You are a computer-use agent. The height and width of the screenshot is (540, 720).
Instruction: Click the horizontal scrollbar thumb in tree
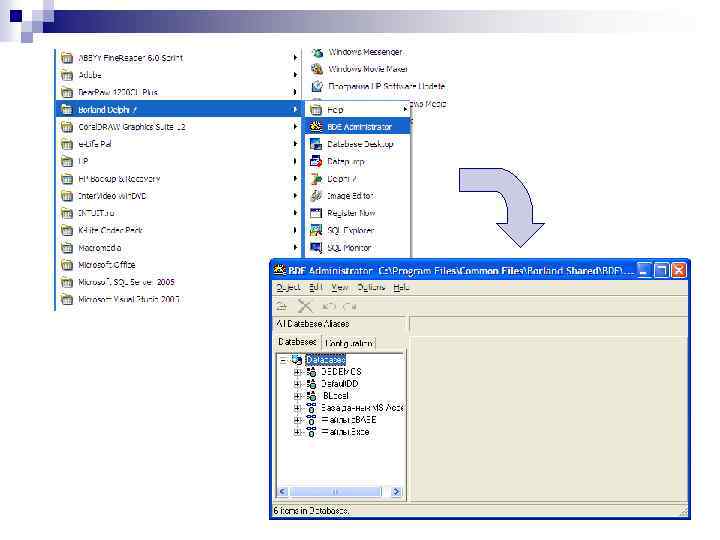pyautogui.click(x=336, y=492)
